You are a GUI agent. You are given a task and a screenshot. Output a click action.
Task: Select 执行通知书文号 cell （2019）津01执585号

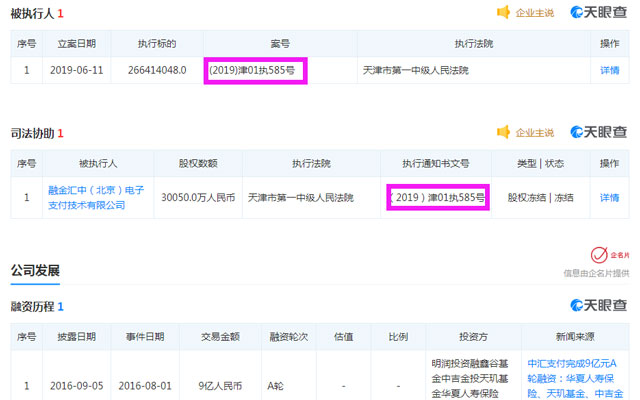[x=438, y=198]
